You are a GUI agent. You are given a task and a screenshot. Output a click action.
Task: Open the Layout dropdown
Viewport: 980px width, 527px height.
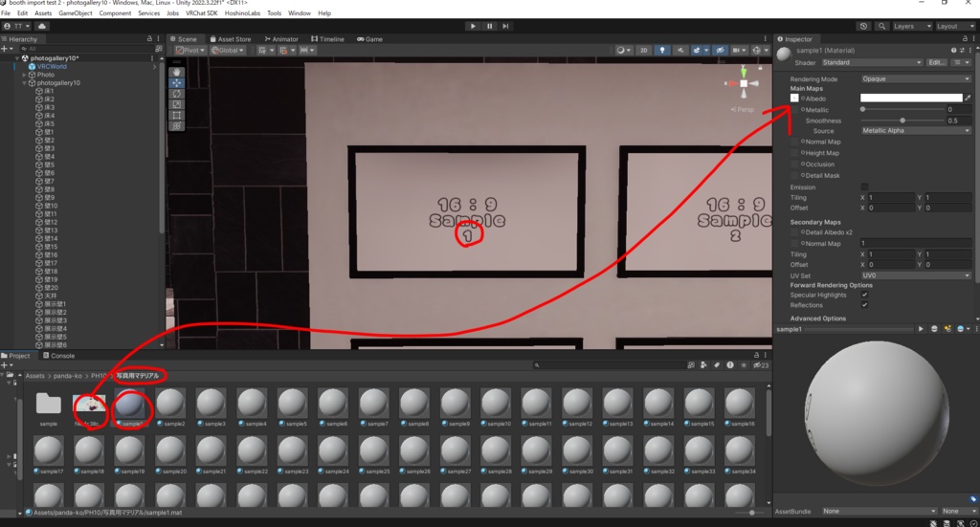click(x=955, y=26)
